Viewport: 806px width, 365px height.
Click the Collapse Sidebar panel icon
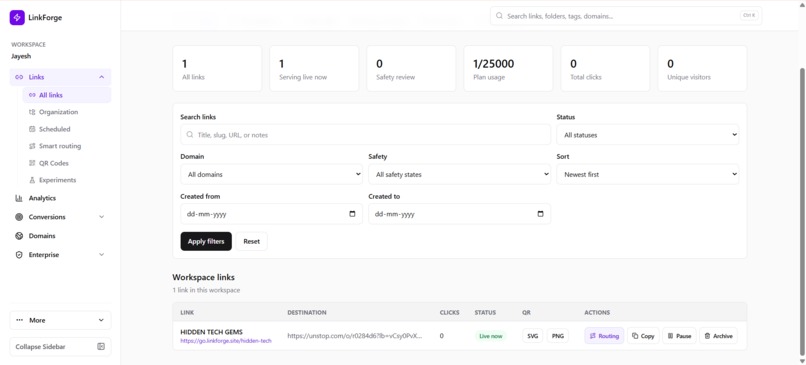(101, 346)
